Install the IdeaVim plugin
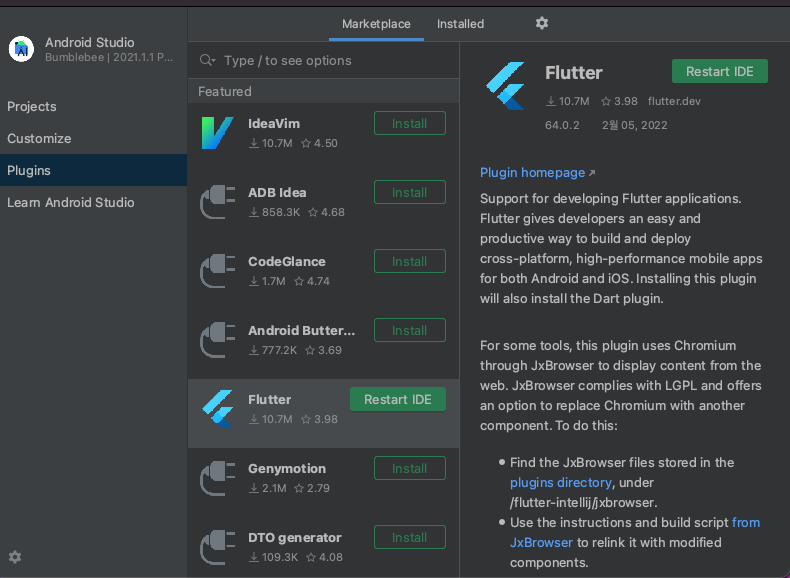The image size is (790, 578). pos(410,123)
